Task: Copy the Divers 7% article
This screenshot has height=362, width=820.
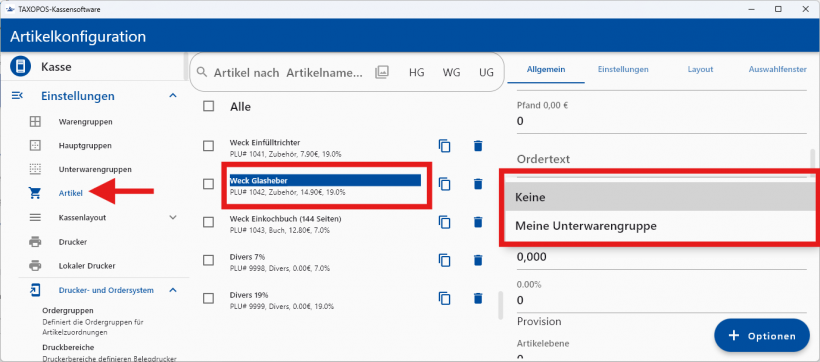Action: point(445,260)
